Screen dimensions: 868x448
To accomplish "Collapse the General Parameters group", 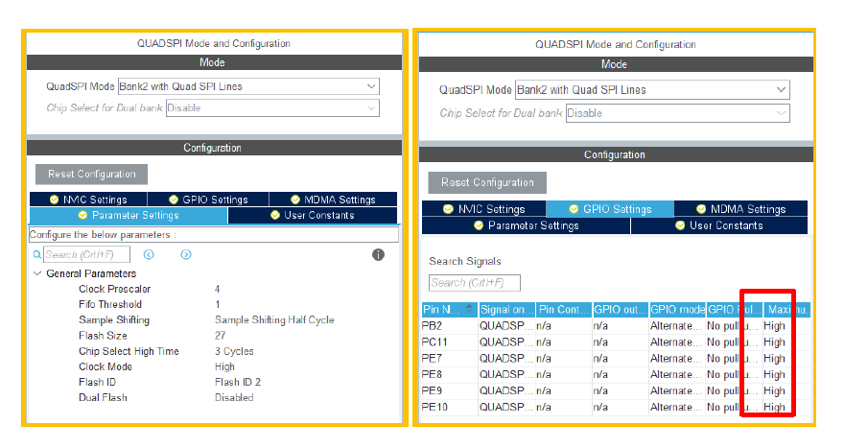I will click(37, 273).
